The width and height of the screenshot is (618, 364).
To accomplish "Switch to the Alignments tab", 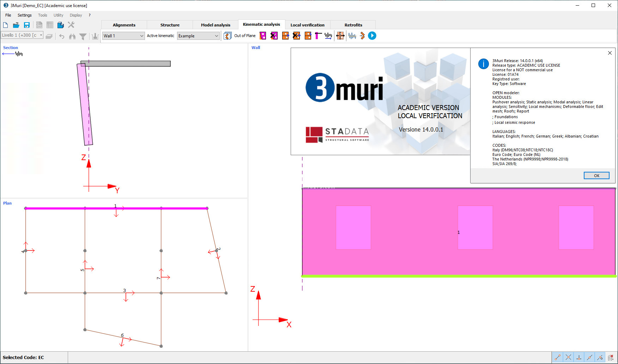I will [x=124, y=25].
